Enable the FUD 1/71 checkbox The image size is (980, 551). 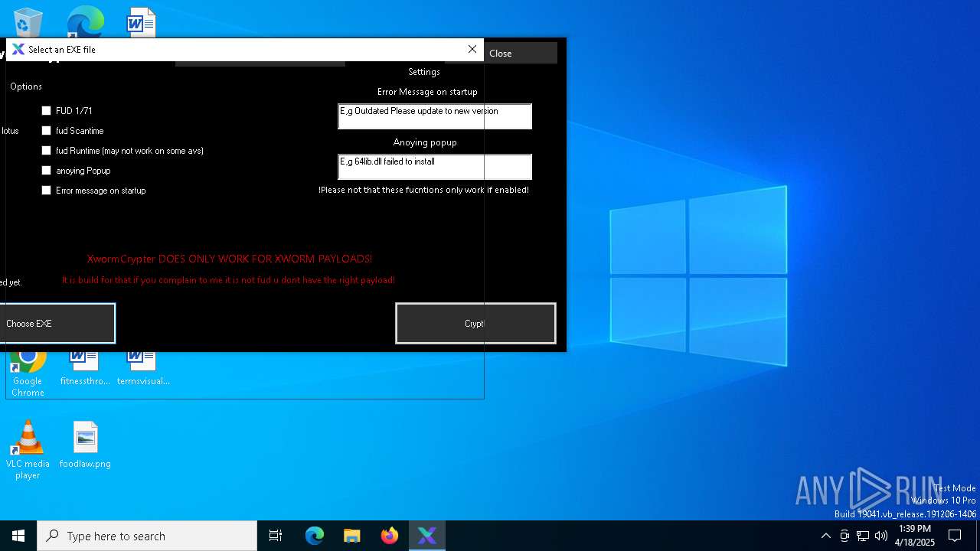click(47, 111)
